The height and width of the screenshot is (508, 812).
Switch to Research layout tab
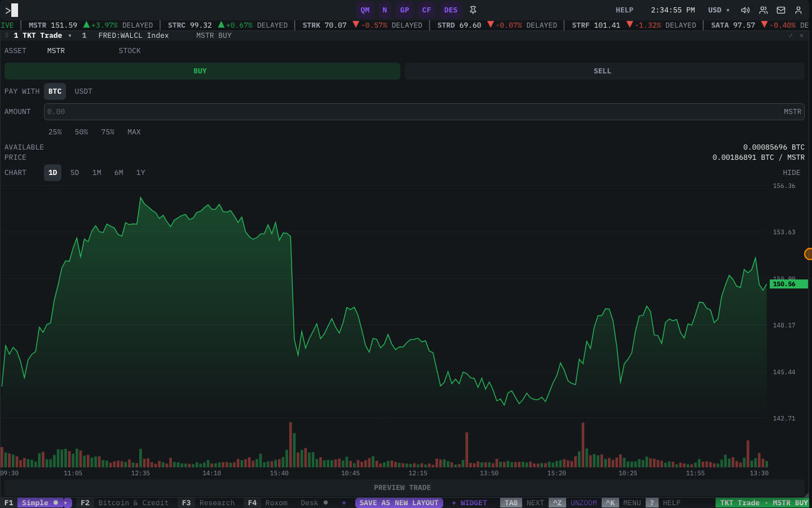217,503
